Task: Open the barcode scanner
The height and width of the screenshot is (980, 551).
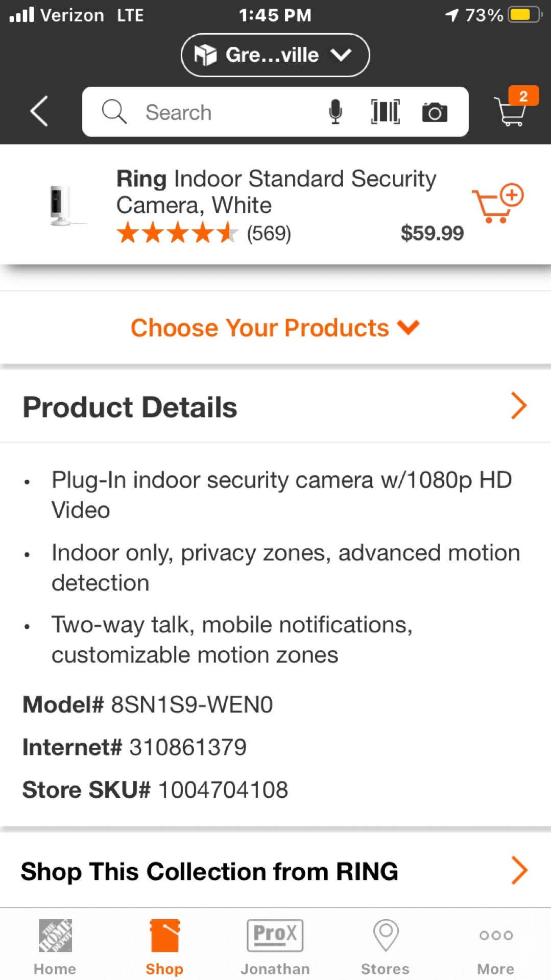Action: 385,112
